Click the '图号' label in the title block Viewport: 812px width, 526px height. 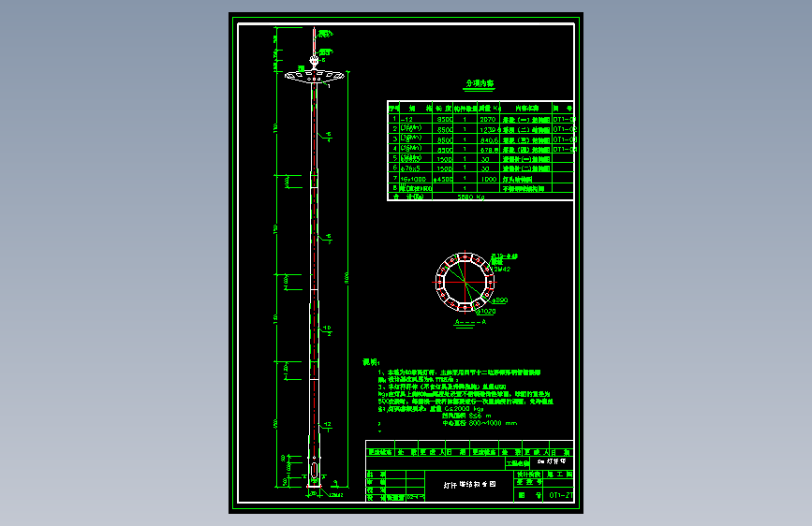[530, 495]
